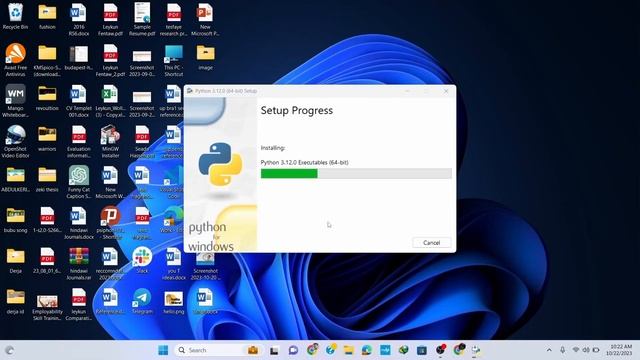Select the Funny Cat Caption ChatGPT icon
The image size is (640, 360).
79,182
